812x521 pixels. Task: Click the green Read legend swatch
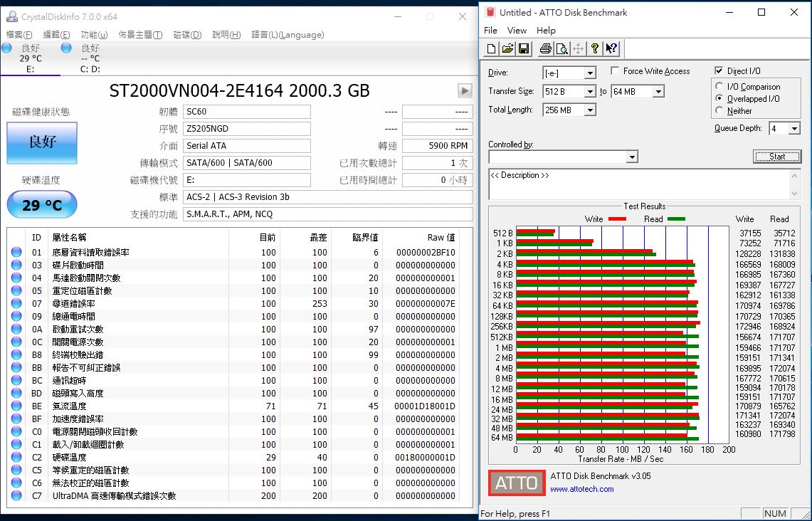tap(676, 219)
